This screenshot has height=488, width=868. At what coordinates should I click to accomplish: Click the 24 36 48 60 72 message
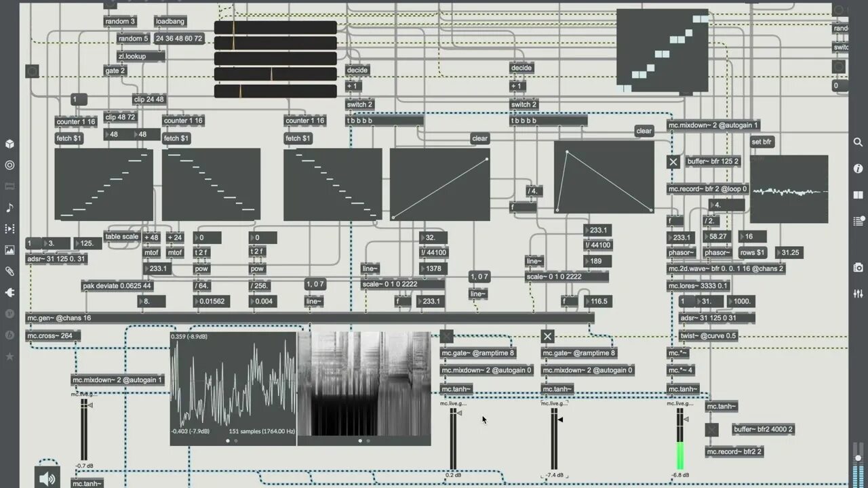pos(179,39)
